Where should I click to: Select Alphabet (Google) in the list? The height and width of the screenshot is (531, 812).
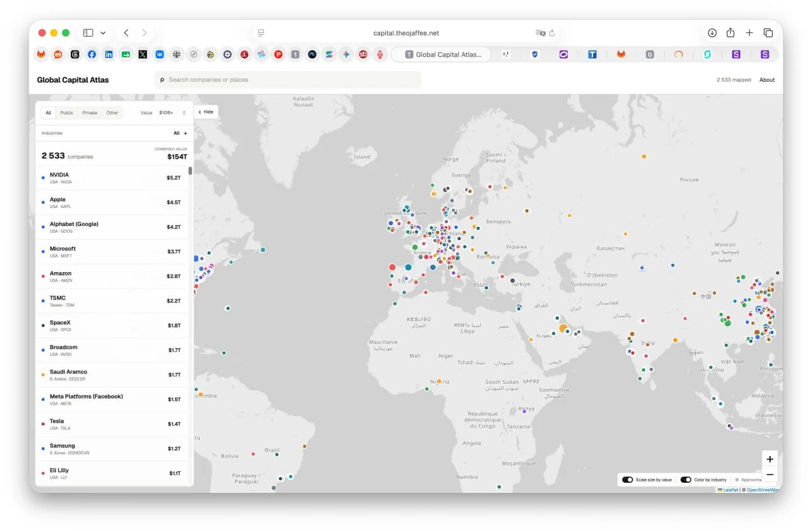[113, 227]
